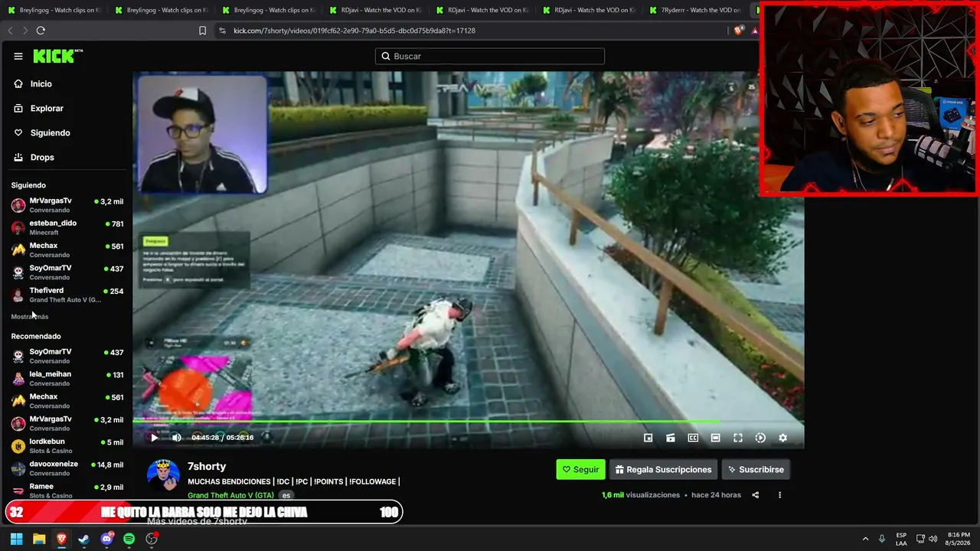
Task: Open Grand Theft Auto V (GTA) category link
Action: (x=230, y=495)
